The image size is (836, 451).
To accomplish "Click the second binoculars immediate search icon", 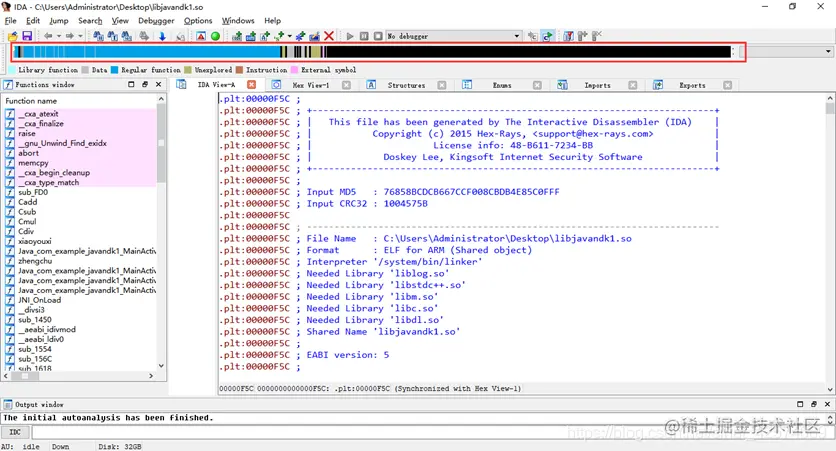I will 112,36.
